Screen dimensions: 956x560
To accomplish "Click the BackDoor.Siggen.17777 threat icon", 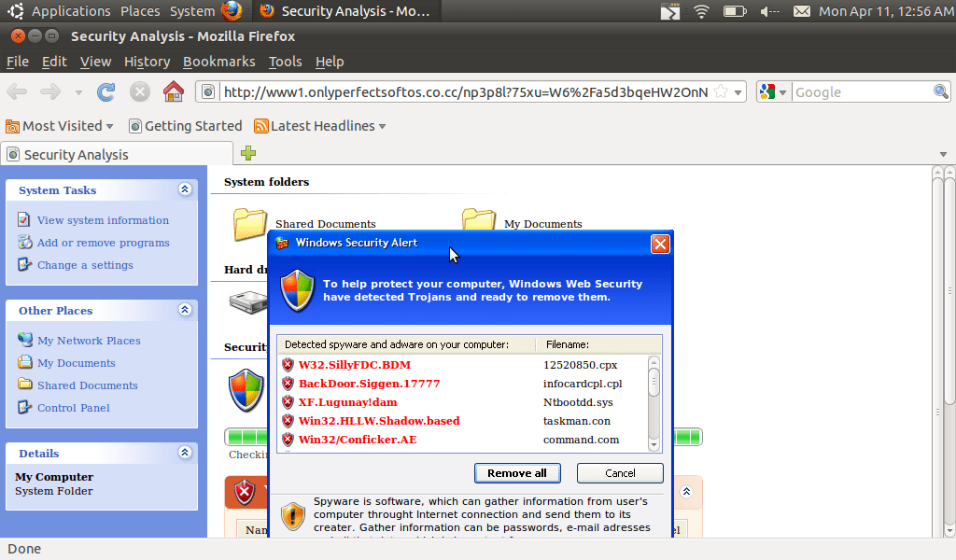I will pyautogui.click(x=288, y=384).
